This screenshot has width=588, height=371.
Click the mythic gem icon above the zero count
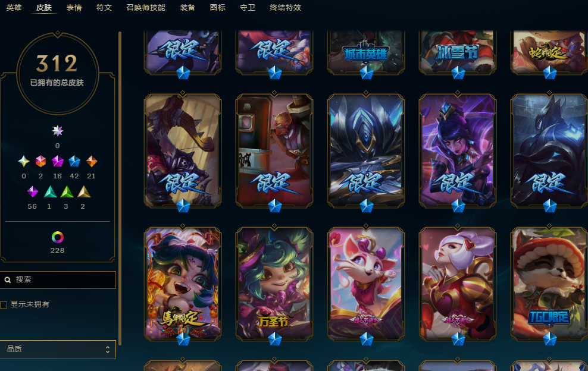coord(57,131)
